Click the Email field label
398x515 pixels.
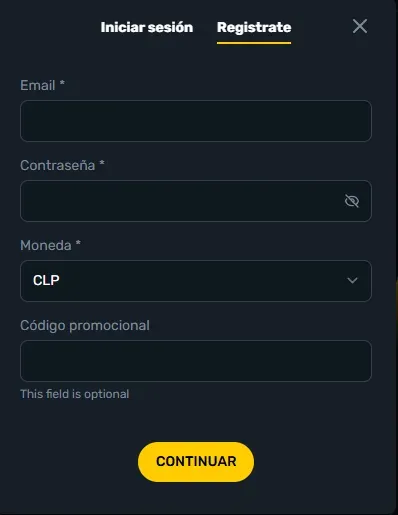38,85
